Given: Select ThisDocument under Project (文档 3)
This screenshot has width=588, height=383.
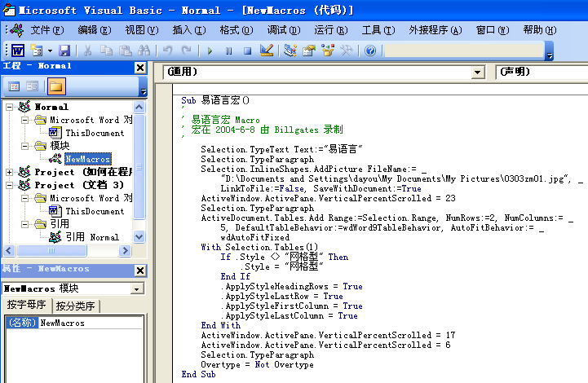Looking at the screenshot, I should pos(95,211).
